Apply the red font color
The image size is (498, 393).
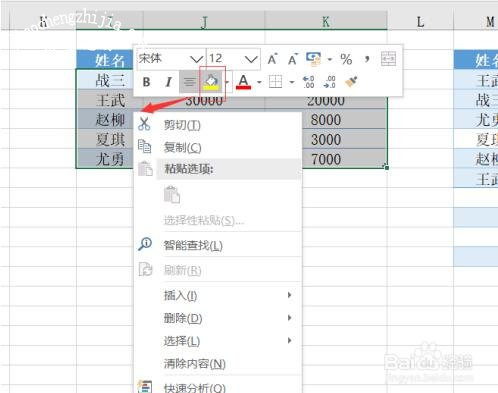(x=243, y=82)
